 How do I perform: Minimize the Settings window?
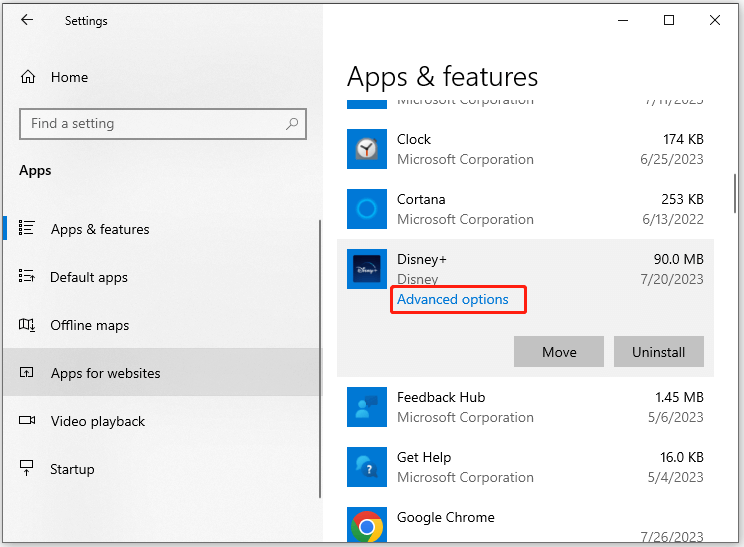point(623,20)
